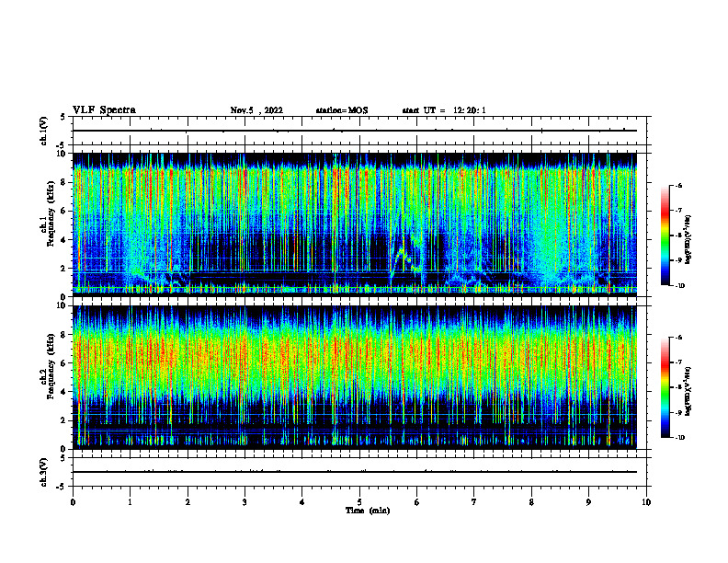This screenshot has height=563, width=728.
Task: Click the time axis tick label "4"
Action: click(302, 502)
